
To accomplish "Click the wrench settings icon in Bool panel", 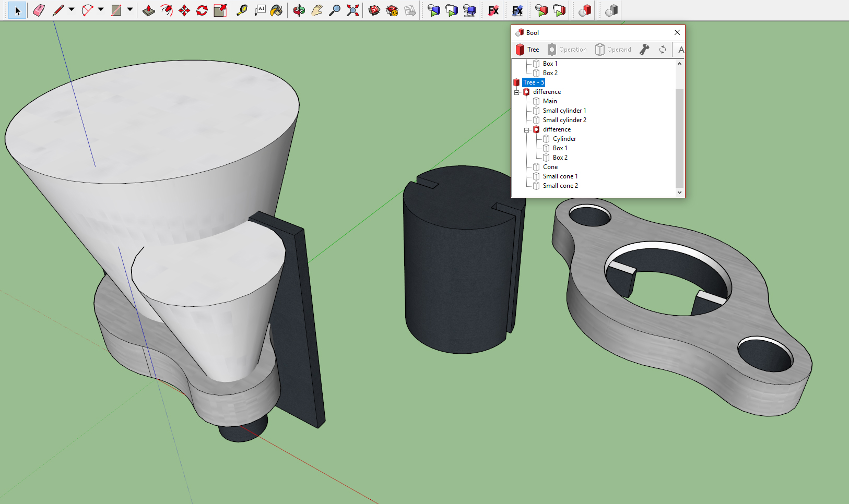I will (644, 50).
